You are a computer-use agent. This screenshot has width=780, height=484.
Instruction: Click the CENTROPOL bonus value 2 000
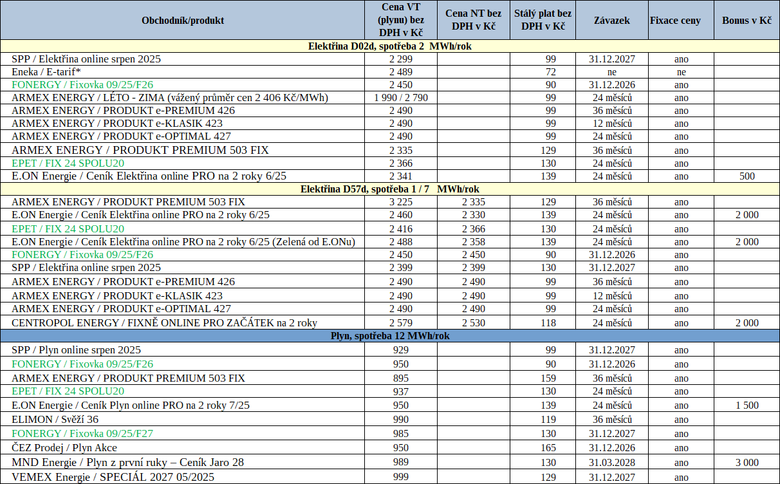(x=747, y=323)
